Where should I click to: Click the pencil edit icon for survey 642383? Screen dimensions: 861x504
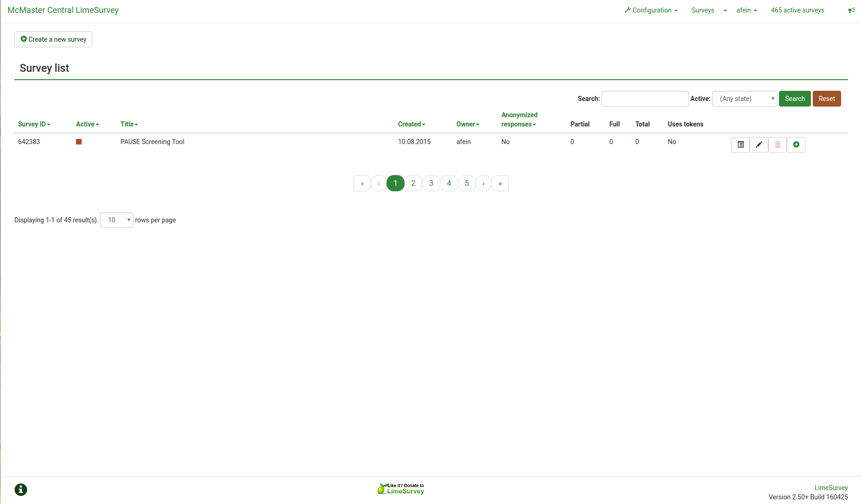coord(759,145)
